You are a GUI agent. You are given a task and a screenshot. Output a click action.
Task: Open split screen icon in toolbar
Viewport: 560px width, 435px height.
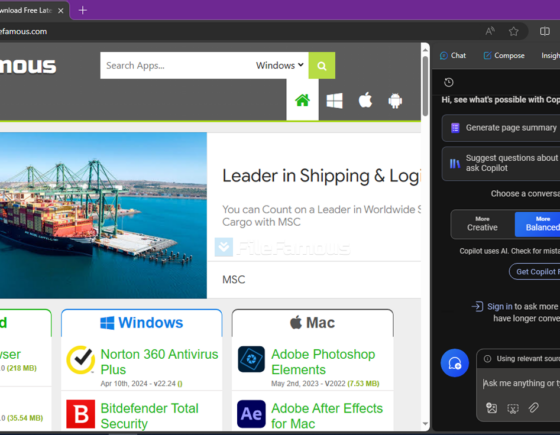point(545,31)
